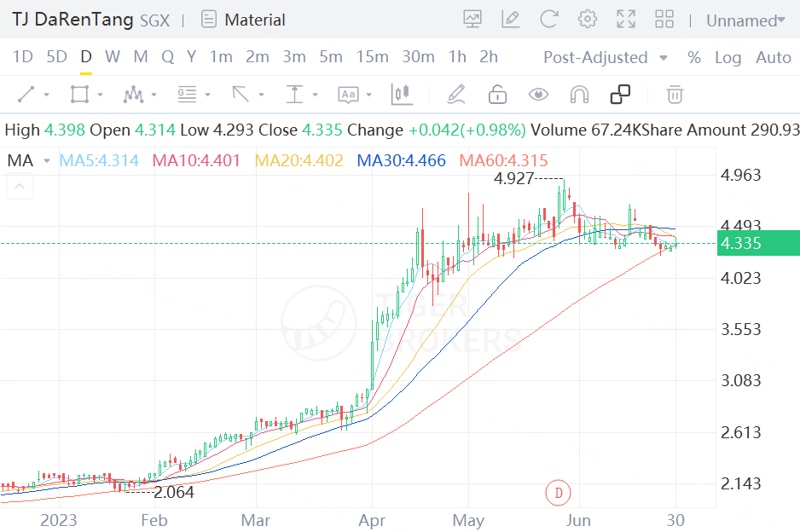800x532 pixels.
Task: Select the rectangle shape drawing tool
Action: pyautogui.click(x=79, y=95)
